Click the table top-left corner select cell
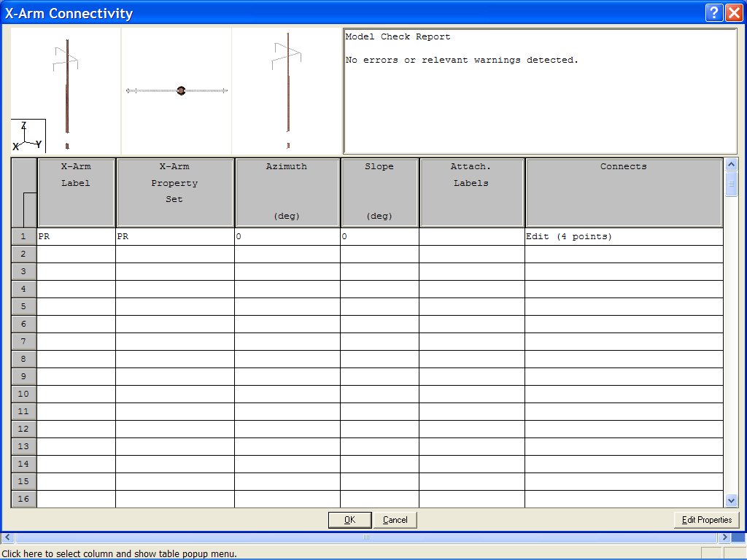Viewport: 747px width, 560px height. [x=24, y=192]
